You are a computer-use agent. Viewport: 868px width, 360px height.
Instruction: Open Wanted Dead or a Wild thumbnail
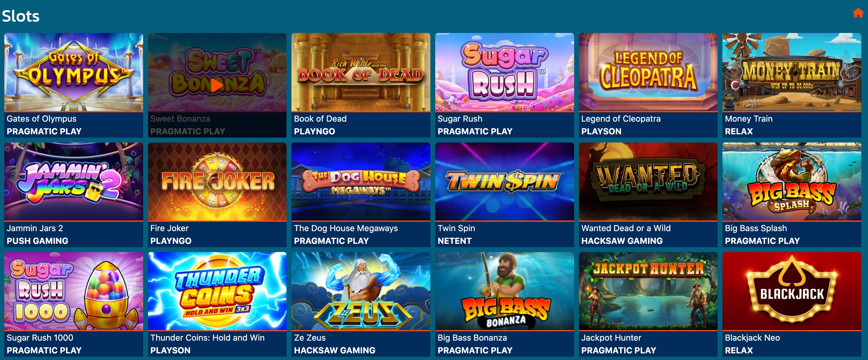tap(648, 182)
